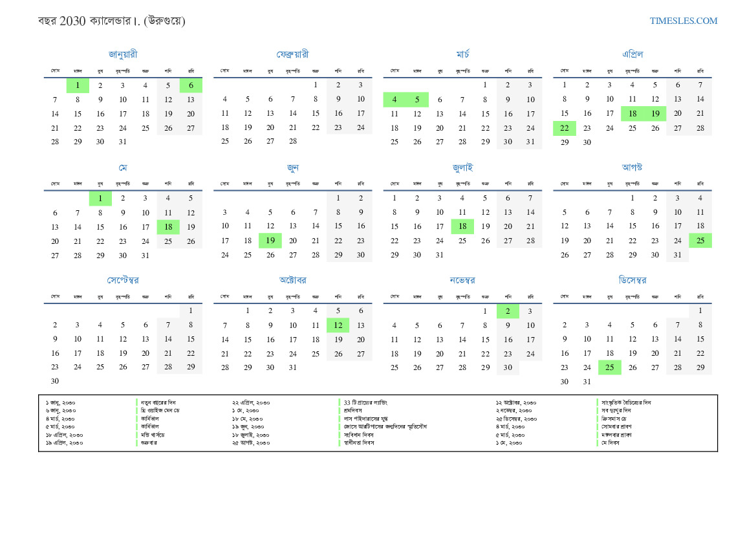Click legend entry 'সোমবার শ্রাবণ'
Viewport: 756px width, 535px height.
tap(616, 426)
